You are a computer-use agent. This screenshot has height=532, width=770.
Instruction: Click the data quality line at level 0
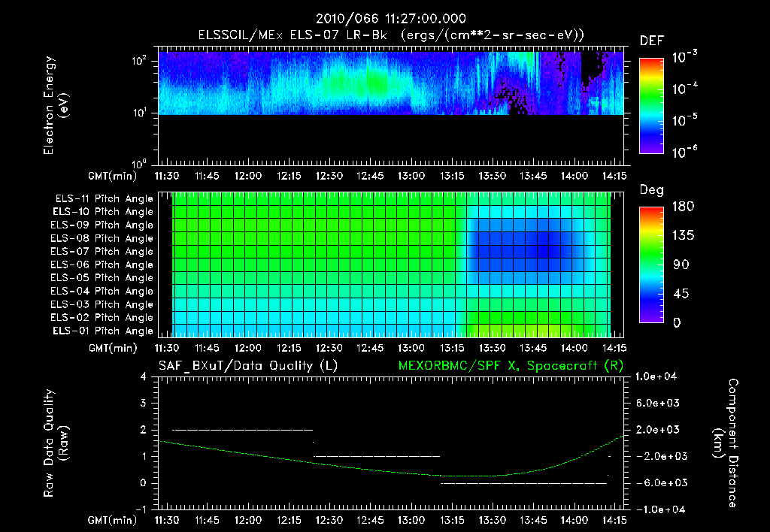pos(523,483)
